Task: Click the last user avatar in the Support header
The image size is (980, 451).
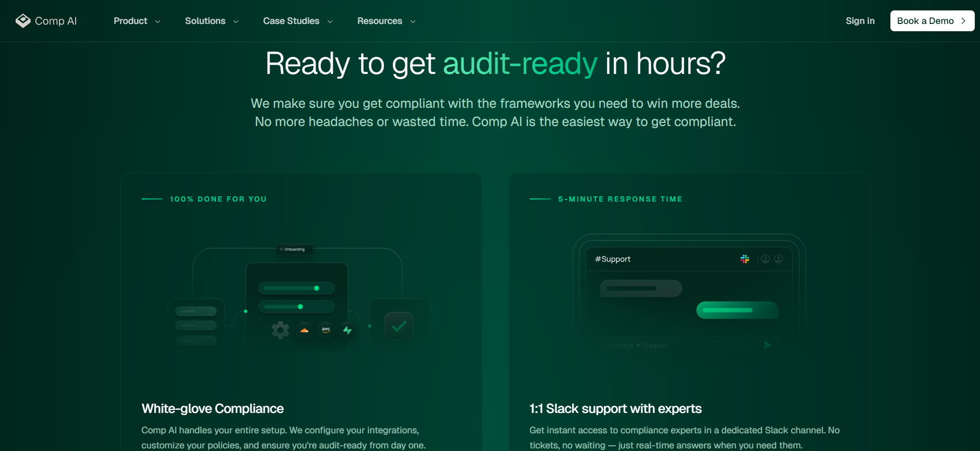Action: (x=778, y=259)
